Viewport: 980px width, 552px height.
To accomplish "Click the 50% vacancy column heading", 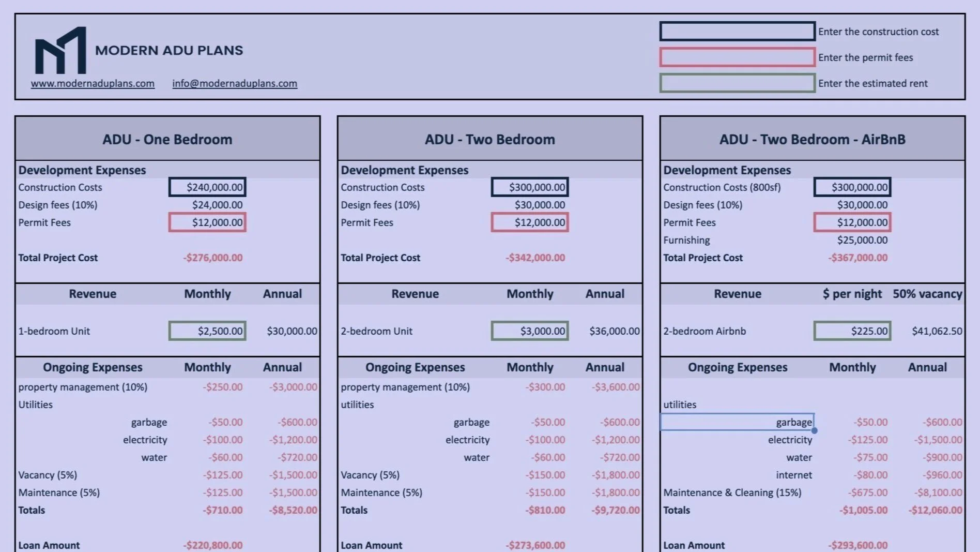I will (x=927, y=294).
